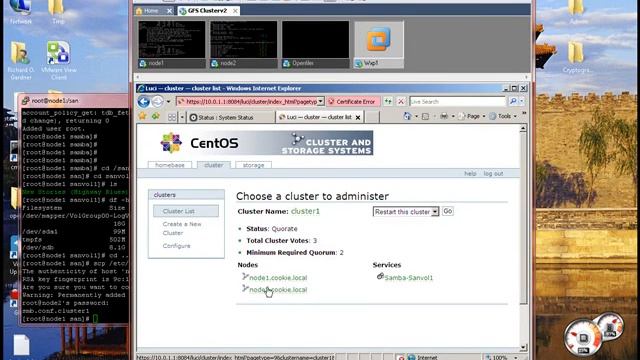The height and width of the screenshot is (360, 640).
Task: Click the help link in Luci
Action: pos(470,173)
